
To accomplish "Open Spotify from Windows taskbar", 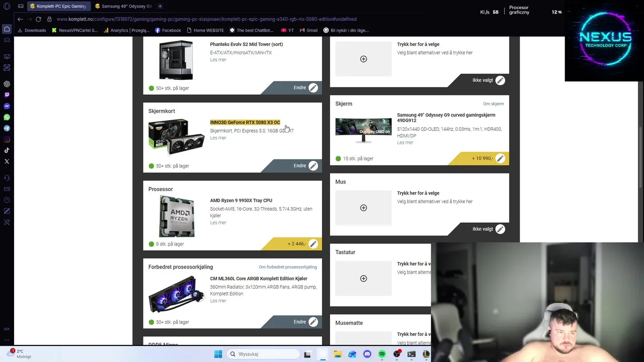I will coord(382,354).
